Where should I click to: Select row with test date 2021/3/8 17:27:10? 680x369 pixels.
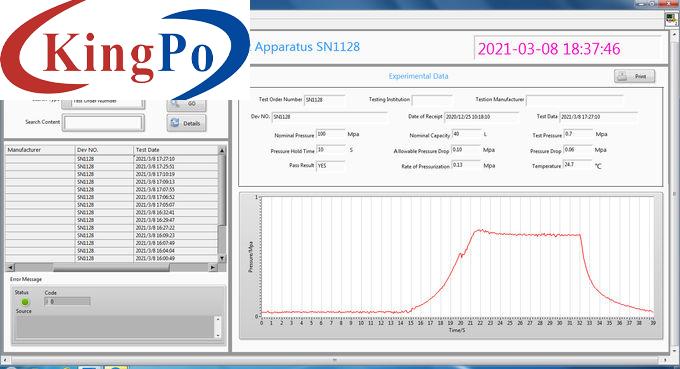[x=111, y=159]
